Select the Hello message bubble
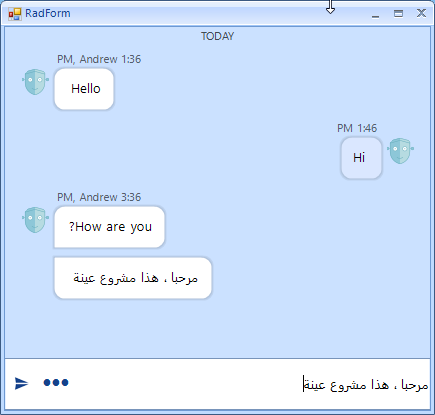 click(x=84, y=89)
